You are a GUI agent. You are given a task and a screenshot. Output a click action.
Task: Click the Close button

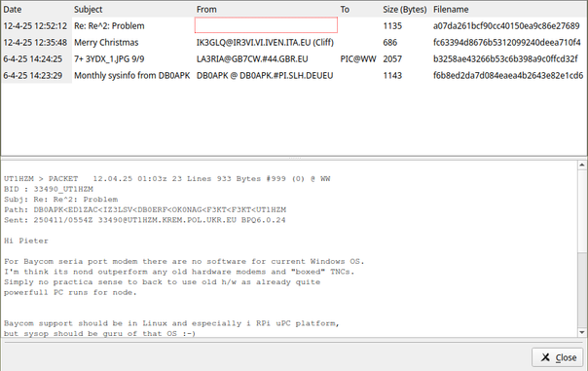click(x=557, y=357)
